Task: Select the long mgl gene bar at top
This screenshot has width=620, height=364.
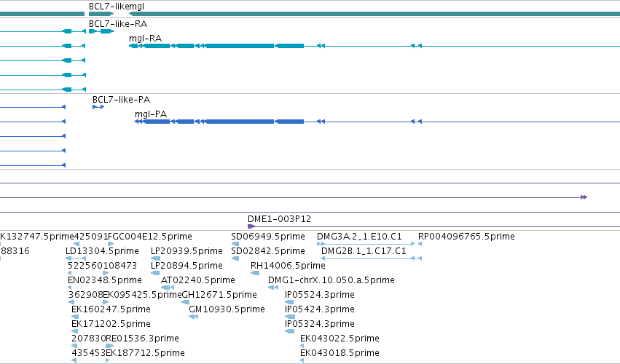Action: click(x=374, y=14)
